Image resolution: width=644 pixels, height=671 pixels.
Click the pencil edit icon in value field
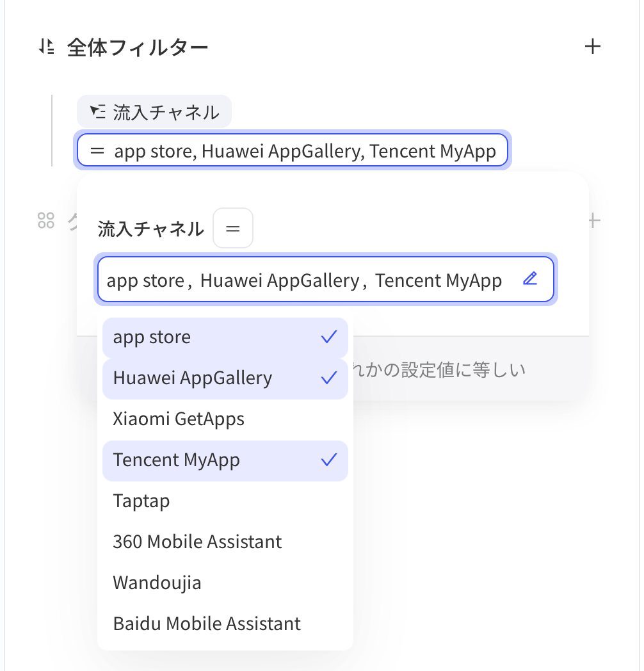click(530, 279)
